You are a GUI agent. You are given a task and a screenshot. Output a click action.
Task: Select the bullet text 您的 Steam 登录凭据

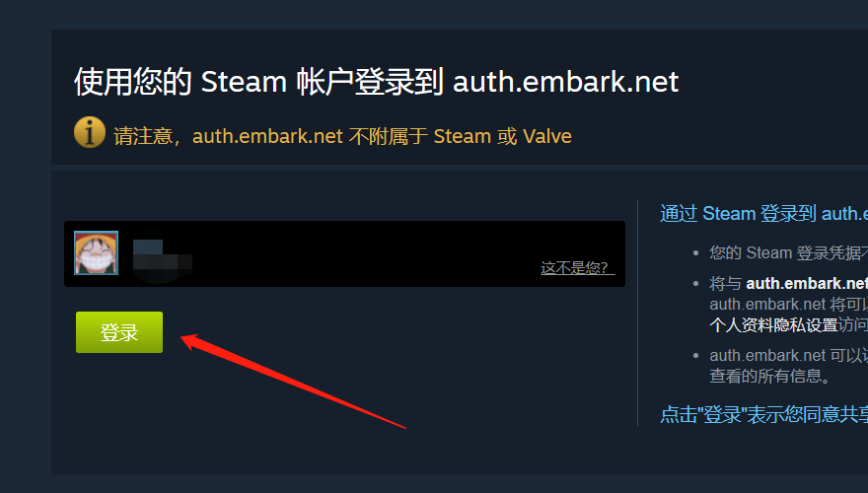coord(789,252)
